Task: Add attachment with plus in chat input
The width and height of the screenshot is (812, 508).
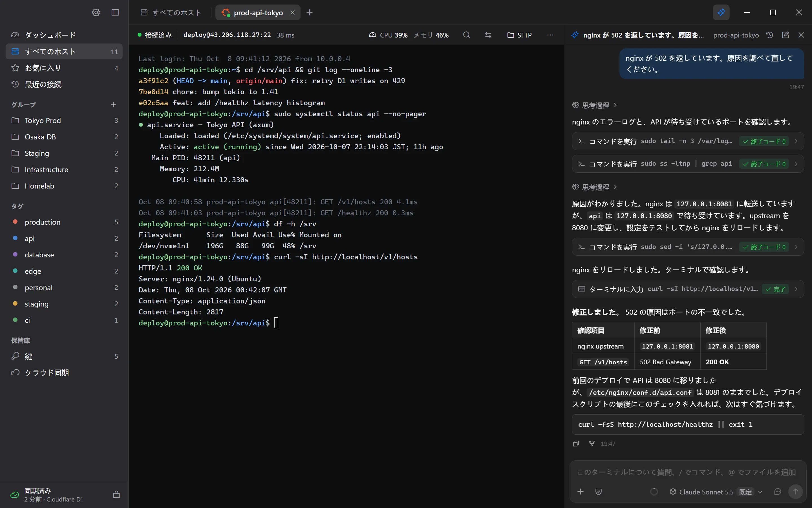Action: (x=581, y=492)
